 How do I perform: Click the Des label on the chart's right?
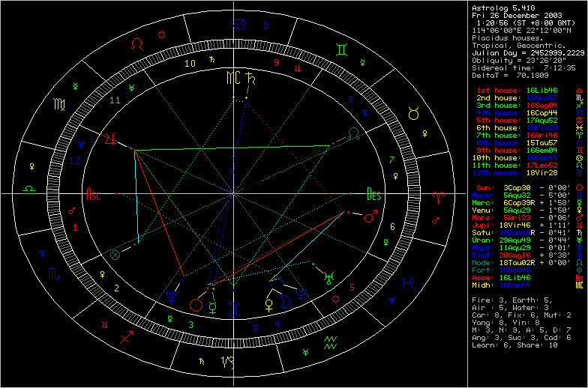(373, 195)
